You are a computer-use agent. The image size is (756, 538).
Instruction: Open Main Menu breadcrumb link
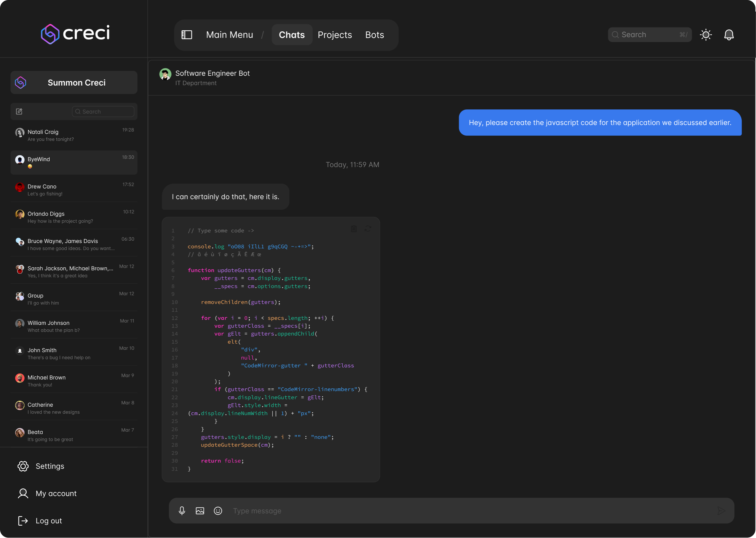(229, 35)
